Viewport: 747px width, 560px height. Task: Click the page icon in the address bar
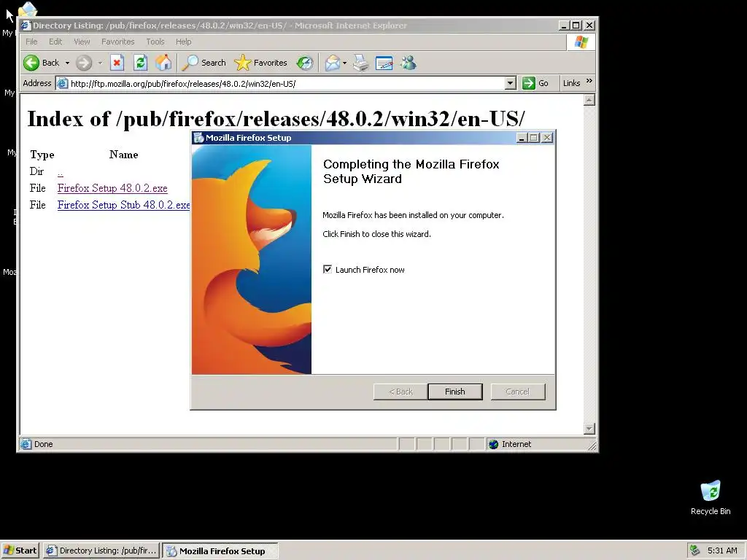pos(62,84)
